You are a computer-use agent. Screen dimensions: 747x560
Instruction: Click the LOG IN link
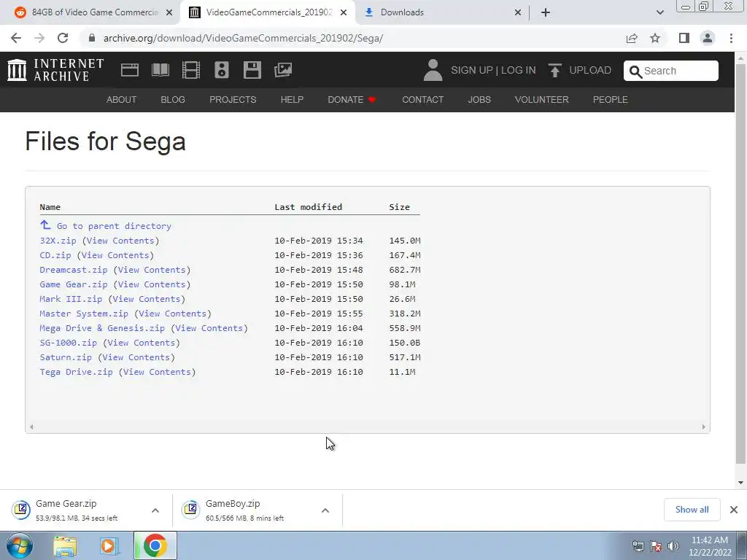tap(519, 70)
